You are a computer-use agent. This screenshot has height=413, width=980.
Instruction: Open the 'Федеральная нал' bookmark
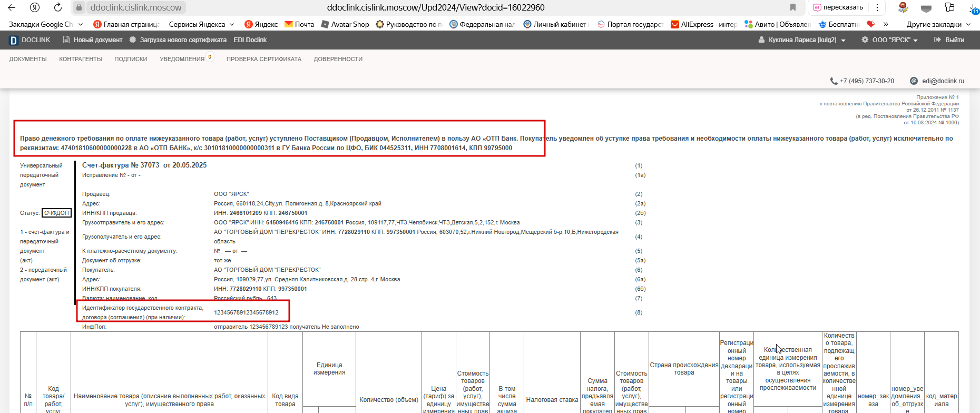(x=483, y=24)
